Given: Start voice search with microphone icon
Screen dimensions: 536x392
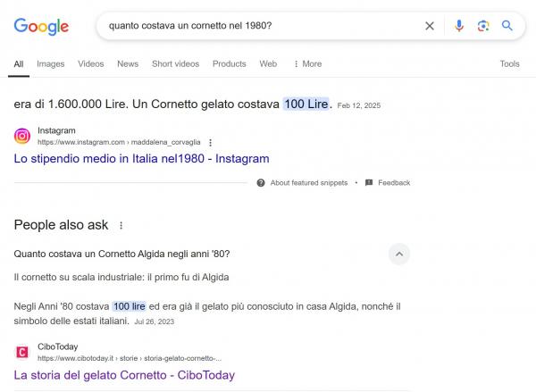Looking at the screenshot, I should coord(459,26).
